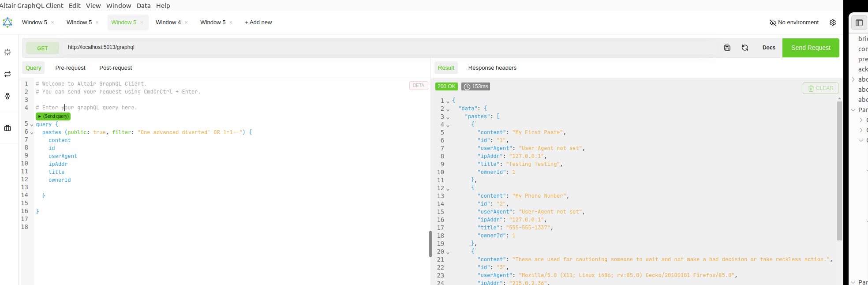868x285 pixels.
Task: Click the repeat arrows icon in left sidebar
Action: pos(7,74)
